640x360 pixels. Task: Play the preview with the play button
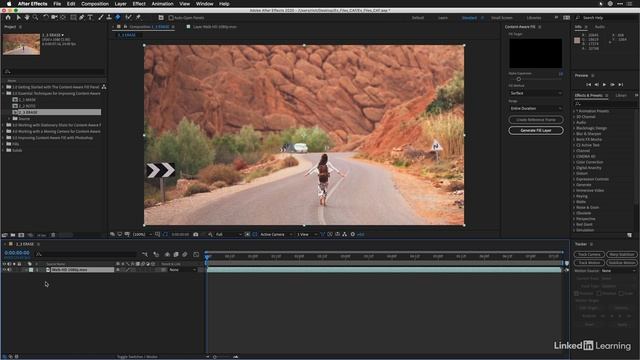(604, 84)
